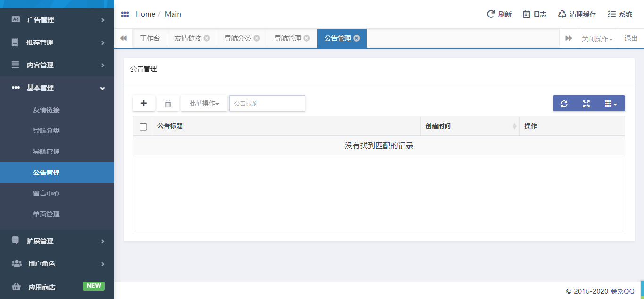Click the 刷新 refresh icon in header
This screenshot has width=644, height=299.
pos(491,14)
